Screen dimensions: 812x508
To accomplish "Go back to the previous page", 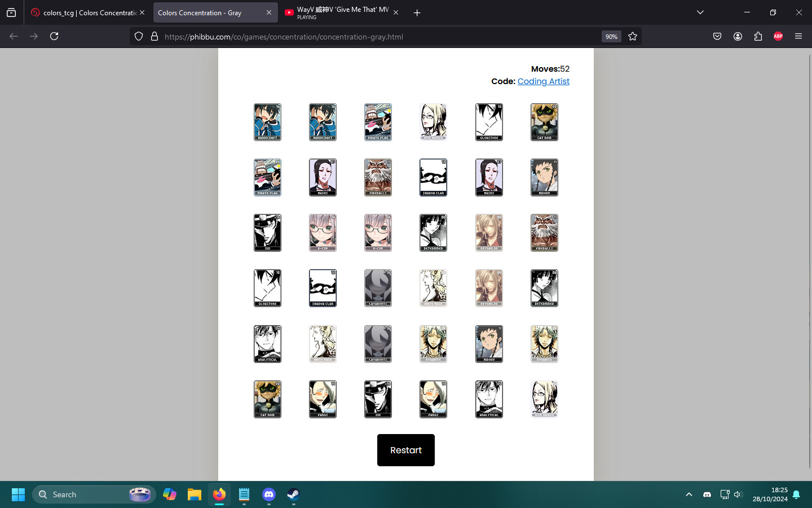I will coord(14,36).
